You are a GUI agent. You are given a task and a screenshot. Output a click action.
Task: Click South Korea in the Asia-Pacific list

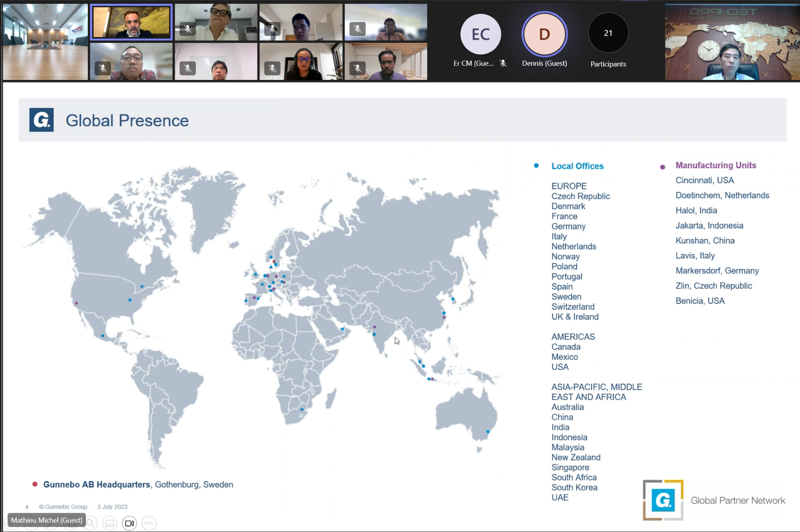point(574,487)
